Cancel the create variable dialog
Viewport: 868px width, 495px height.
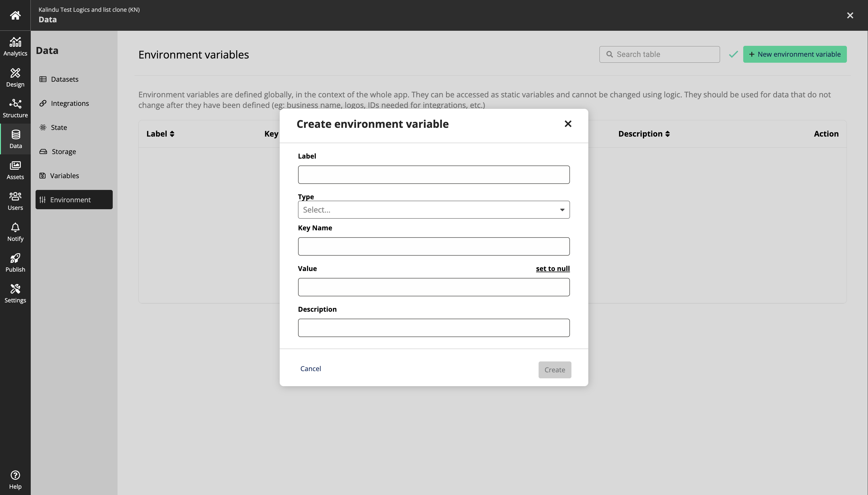[310, 368]
